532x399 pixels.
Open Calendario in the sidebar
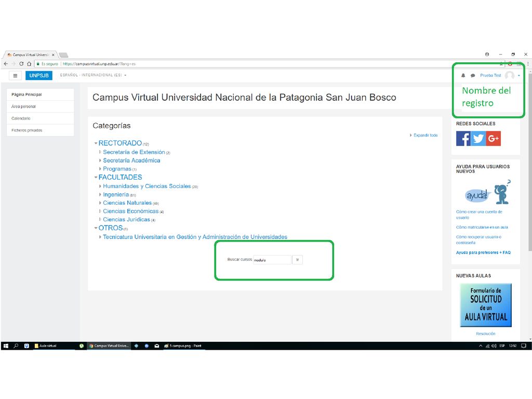[x=41, y=118]
